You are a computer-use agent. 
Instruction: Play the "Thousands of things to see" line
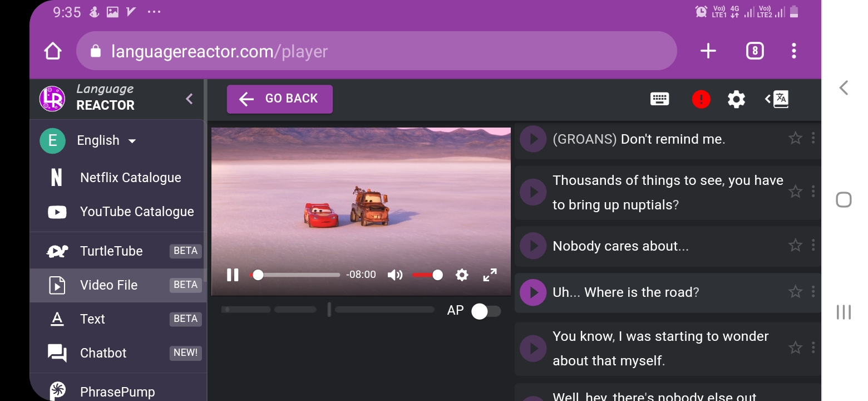(x=533, y=192)
